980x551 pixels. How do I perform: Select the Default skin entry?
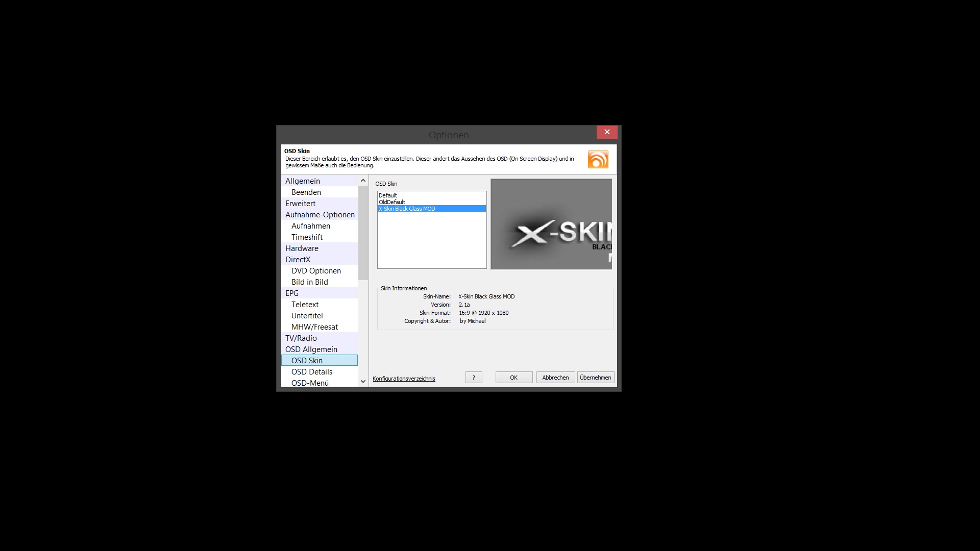[x=388, y=195]
